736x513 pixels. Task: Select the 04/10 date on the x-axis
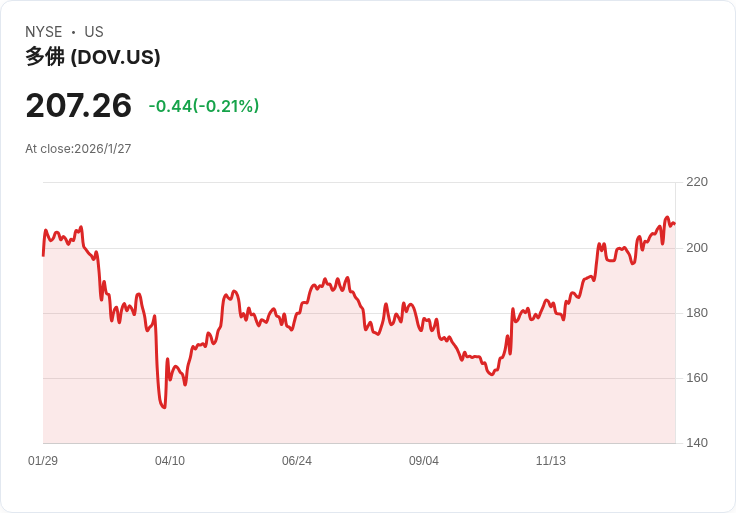(170, 461)
